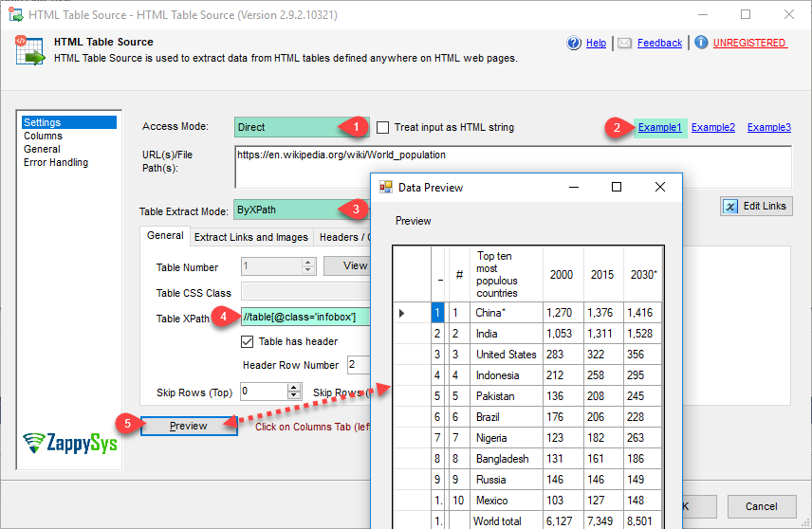
Task: Click the Bangladesh cell in preview
Action: coord(507,459)
